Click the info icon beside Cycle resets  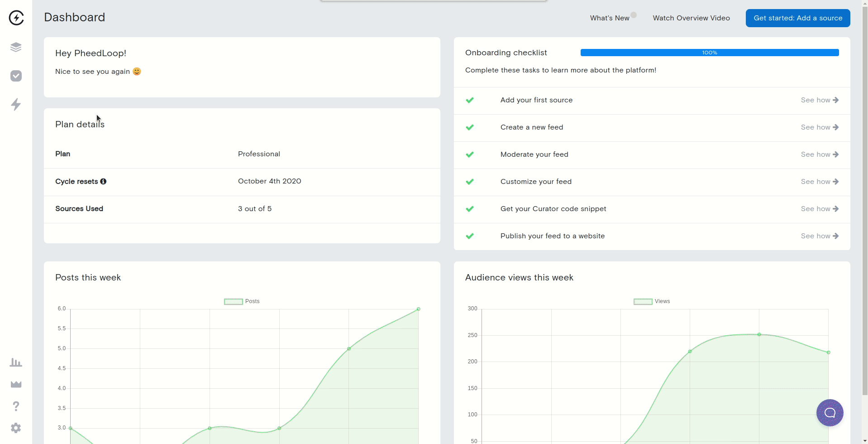(x=103, y=181)
